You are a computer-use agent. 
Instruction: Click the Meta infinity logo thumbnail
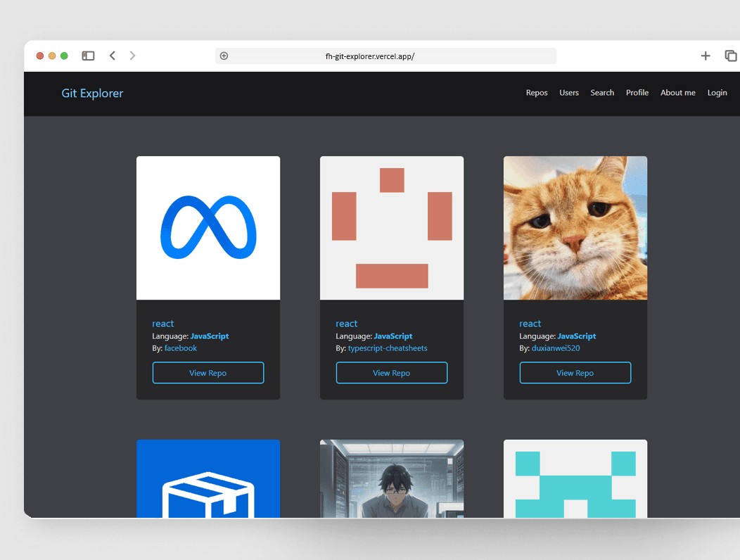click(x=208, y=228)
